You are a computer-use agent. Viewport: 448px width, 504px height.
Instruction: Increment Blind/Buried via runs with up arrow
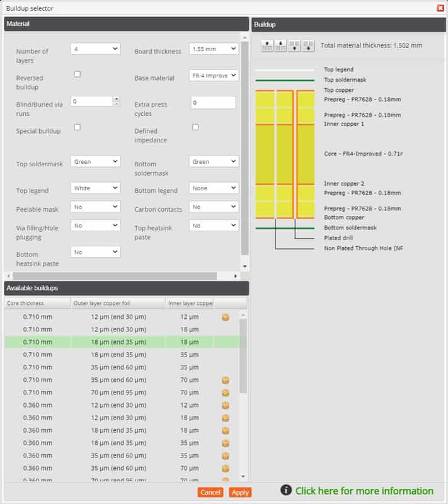click(x=117, y=99)
